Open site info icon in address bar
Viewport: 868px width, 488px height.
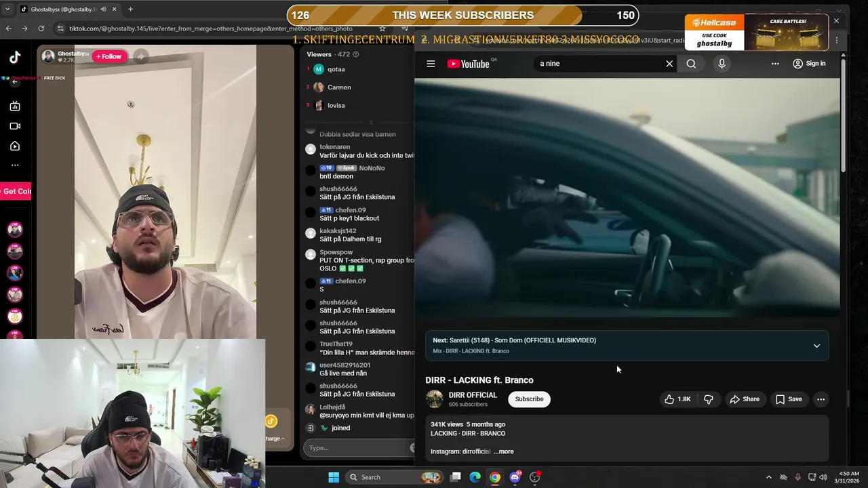60,28
